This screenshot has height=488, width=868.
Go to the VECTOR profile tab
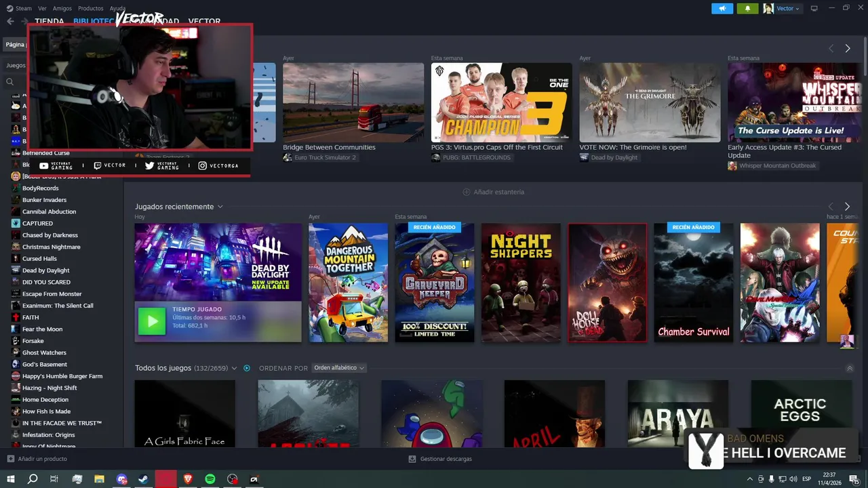coord(204,21)
